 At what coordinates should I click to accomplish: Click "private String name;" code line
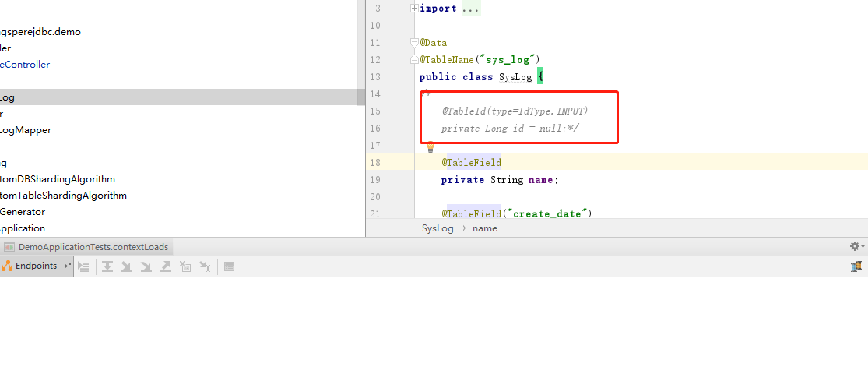point(500,180)
